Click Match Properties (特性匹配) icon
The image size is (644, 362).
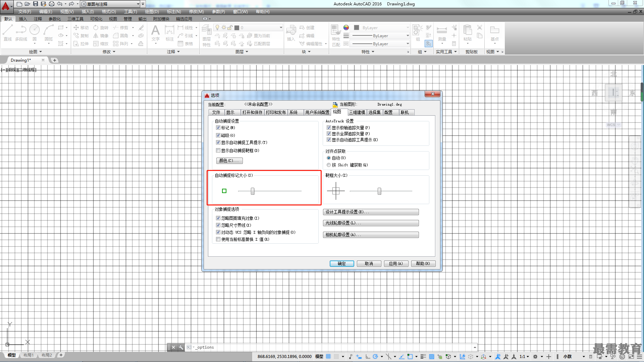(336, 35)
